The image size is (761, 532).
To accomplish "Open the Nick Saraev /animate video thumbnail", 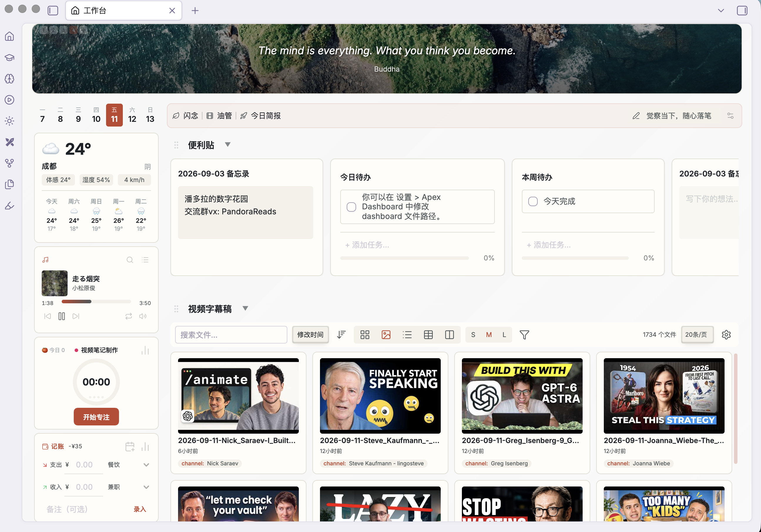I will pyautogui.click(x=238, y=396).
